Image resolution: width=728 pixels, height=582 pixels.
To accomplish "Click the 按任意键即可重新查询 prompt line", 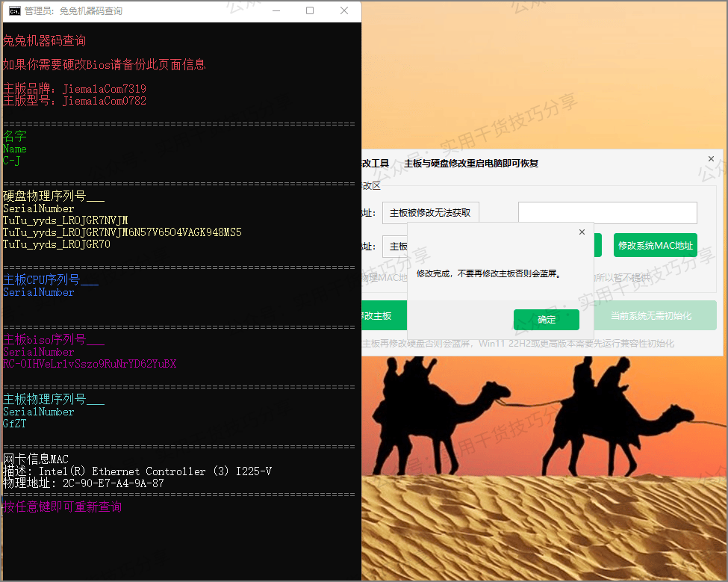I will pyautogui.click(x=62, y=507).
